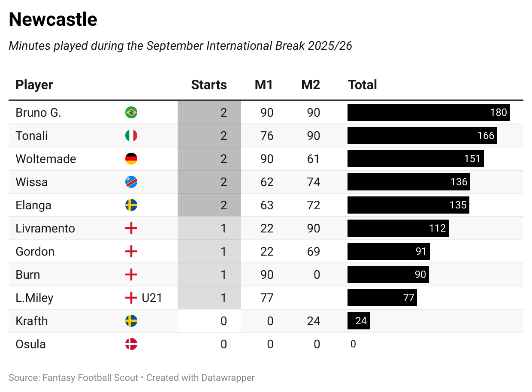Sort by the Total column header
The image size is (532, 392).
coord(363,85)
